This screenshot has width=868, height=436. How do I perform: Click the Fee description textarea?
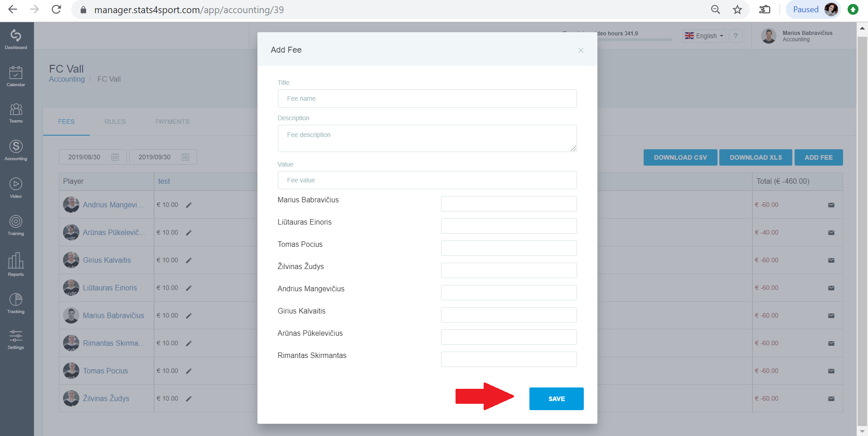point(427,138)
